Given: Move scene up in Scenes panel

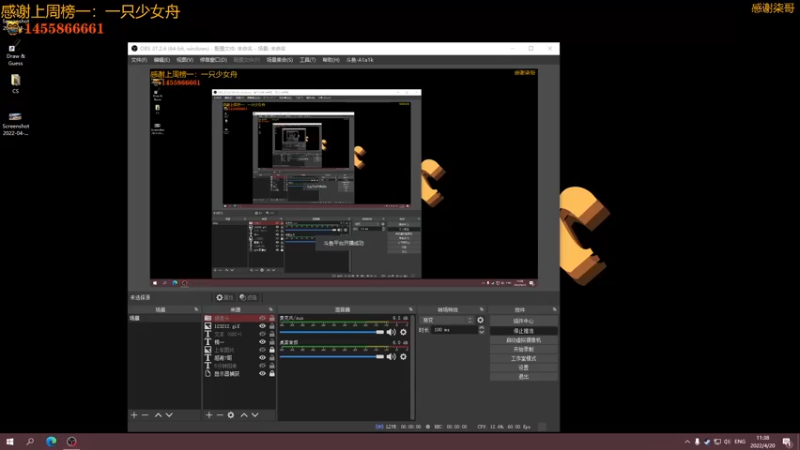Looking at the screenshot, I should pos(158,415).
